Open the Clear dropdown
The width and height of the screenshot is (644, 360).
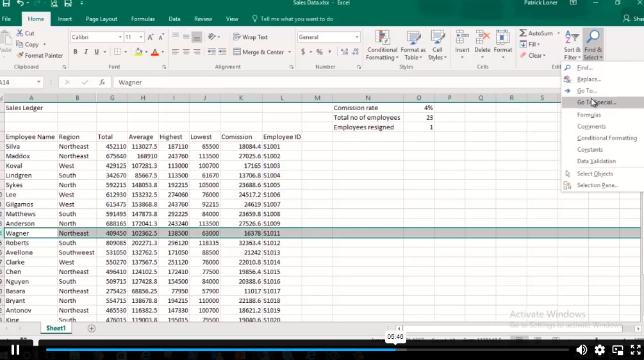pos(533,56)
